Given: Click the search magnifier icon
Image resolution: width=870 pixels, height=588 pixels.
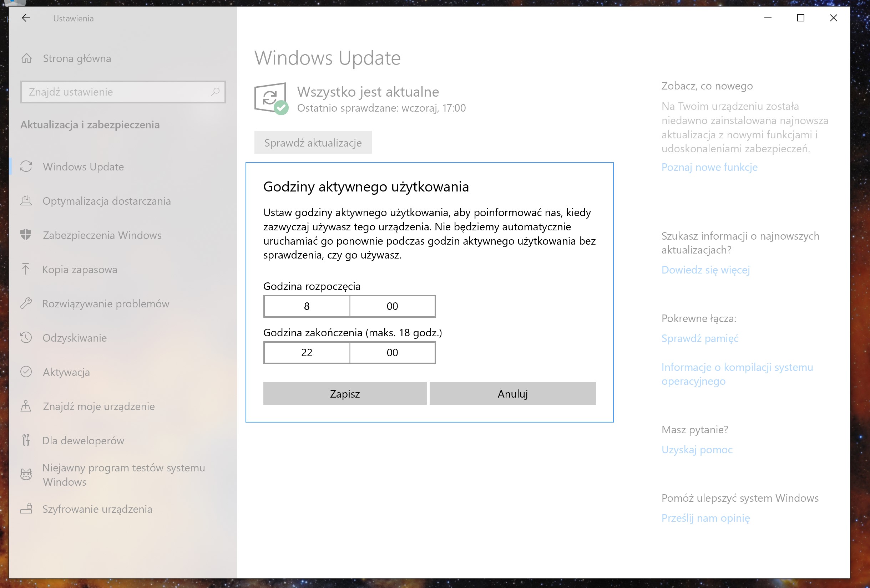Looking at the screenshot, I should pyautogui.click(x=215, y=92).
